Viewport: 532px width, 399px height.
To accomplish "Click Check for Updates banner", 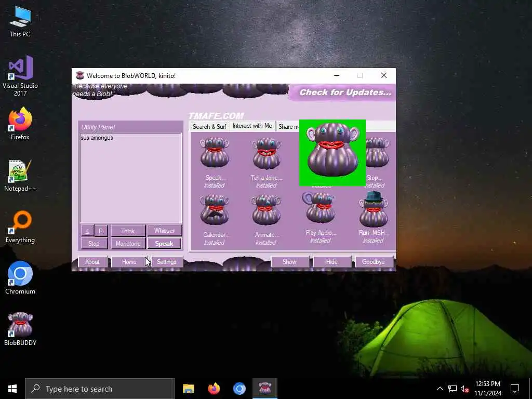I will (343, 92).
